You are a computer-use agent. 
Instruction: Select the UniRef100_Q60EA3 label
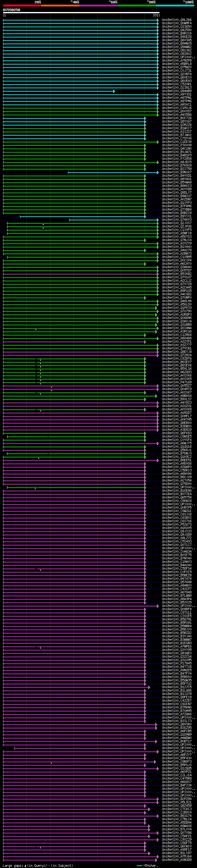(177, 81)
